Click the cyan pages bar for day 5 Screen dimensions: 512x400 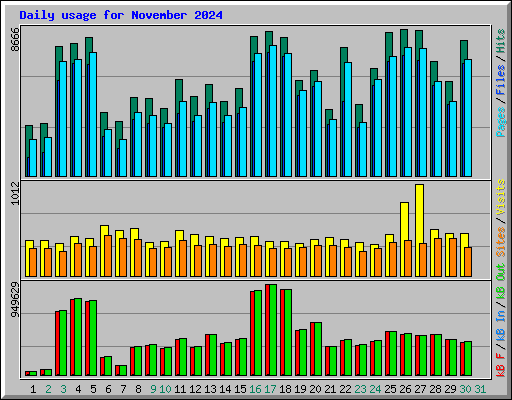click(x=93, y=114)
